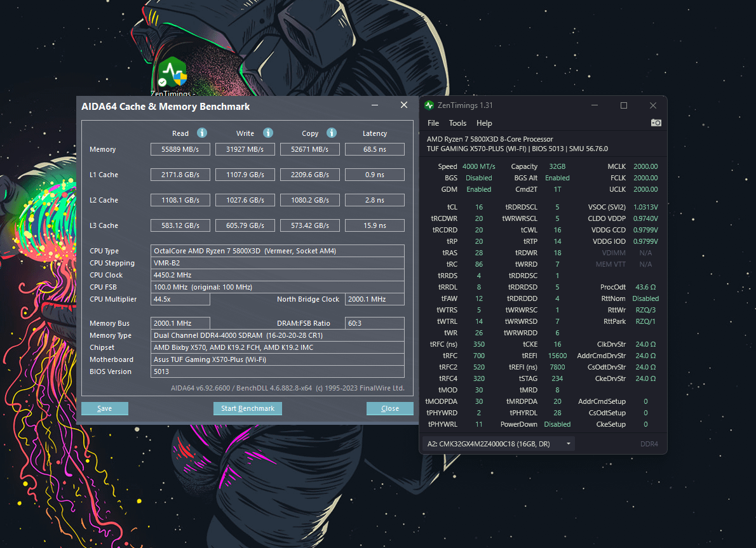
Task: Click the Chipset field AMD Bixby X570
Action: coord(277,347)
